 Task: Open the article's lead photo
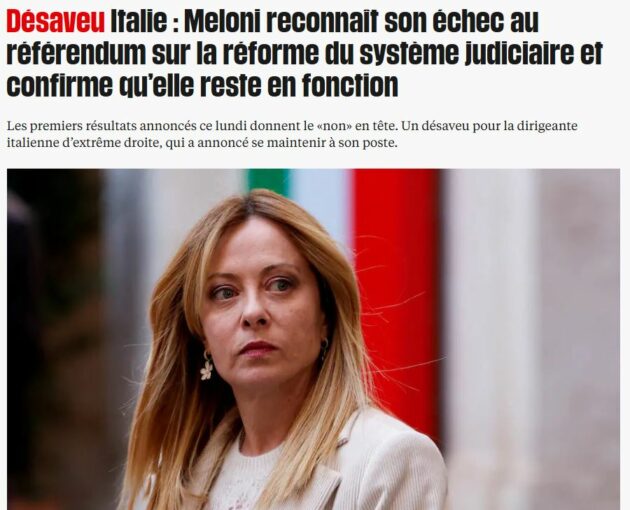pos(313,339)
